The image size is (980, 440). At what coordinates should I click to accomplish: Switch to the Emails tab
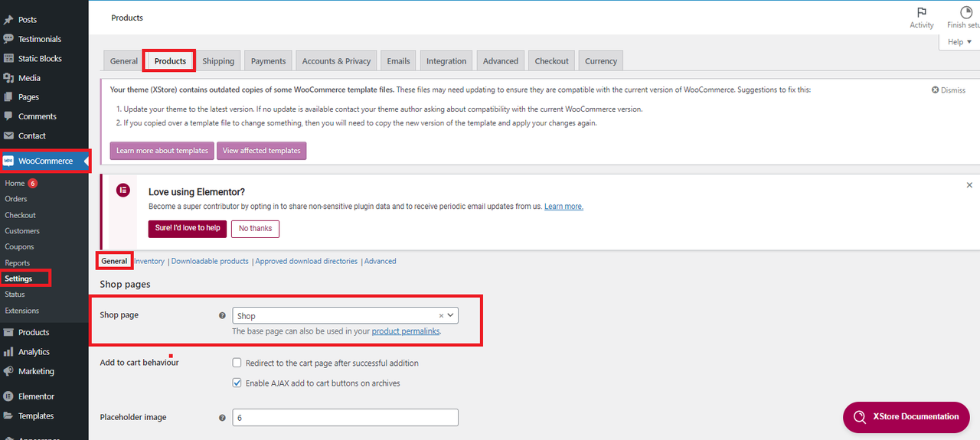click(398, 61)
